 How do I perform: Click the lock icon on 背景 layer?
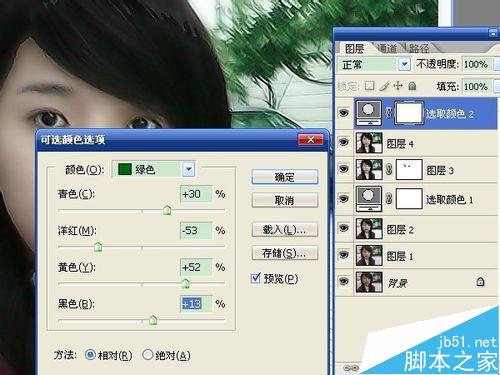(480, 282)
